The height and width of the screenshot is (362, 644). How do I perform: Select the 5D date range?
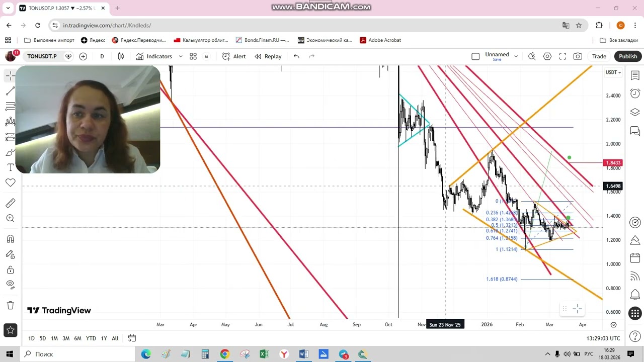[x=43, y=338]
